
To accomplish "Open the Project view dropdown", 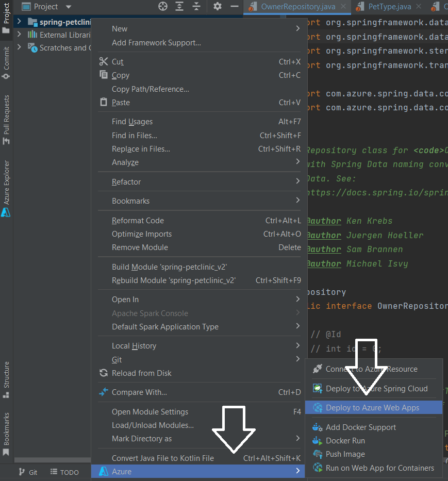I will coord(69,6).
